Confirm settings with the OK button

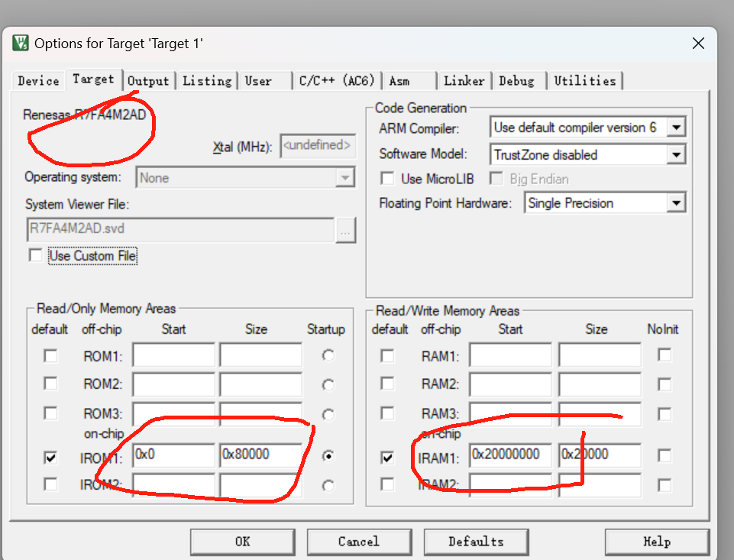point(242,542)
